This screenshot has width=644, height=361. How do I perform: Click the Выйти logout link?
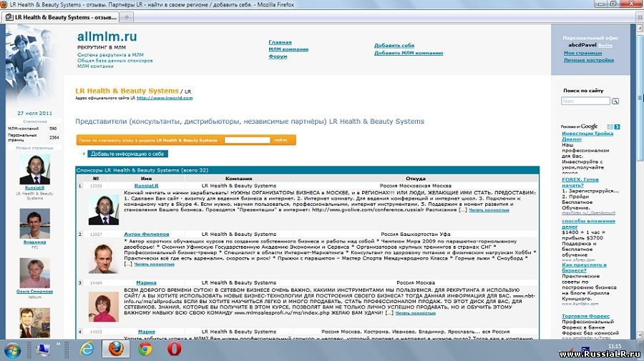click(x=605, y=46)
